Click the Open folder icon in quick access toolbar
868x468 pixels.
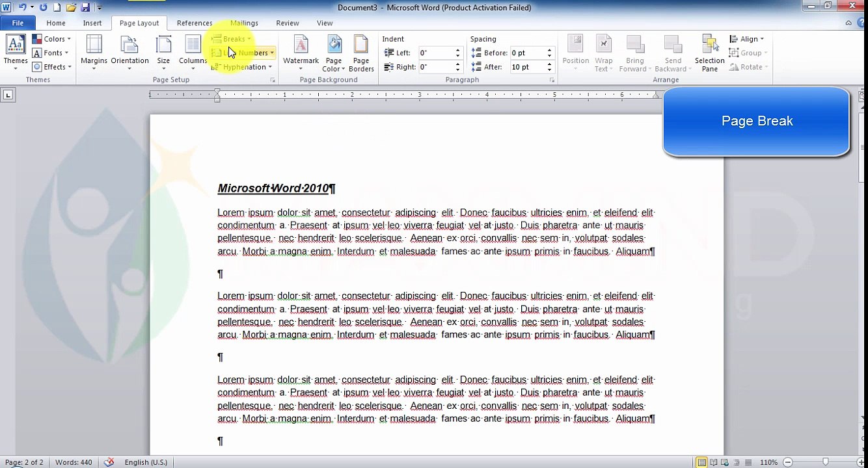(71, 7)
